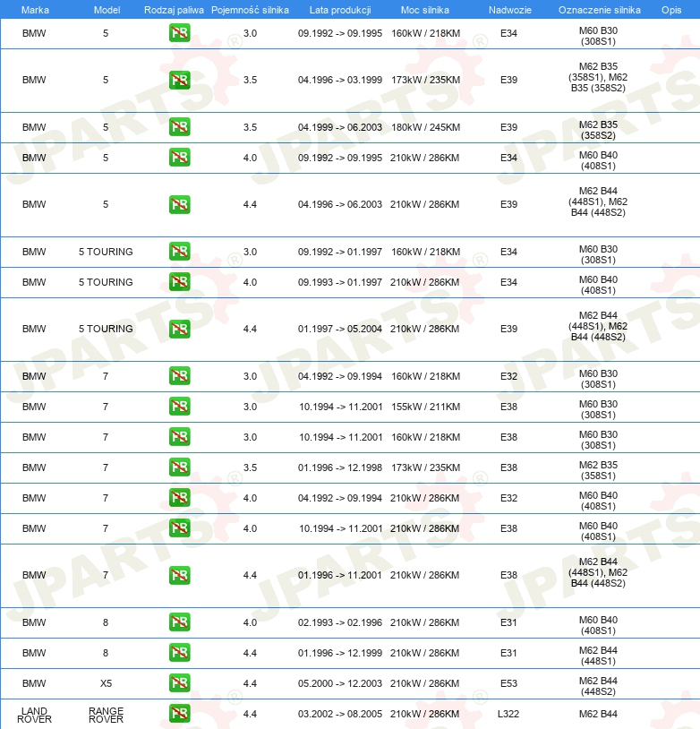Click the Model column header

[107, 10]
